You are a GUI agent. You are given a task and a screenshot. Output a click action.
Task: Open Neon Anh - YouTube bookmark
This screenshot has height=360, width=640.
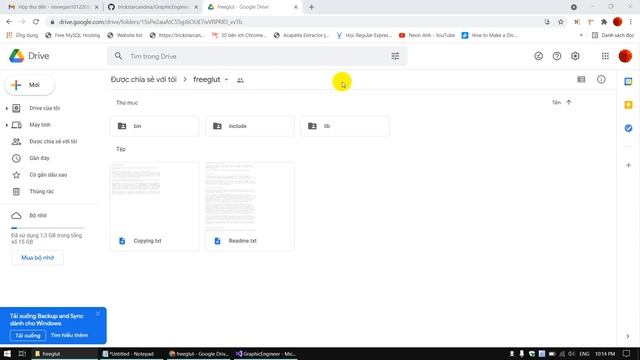tap(427, 36)
